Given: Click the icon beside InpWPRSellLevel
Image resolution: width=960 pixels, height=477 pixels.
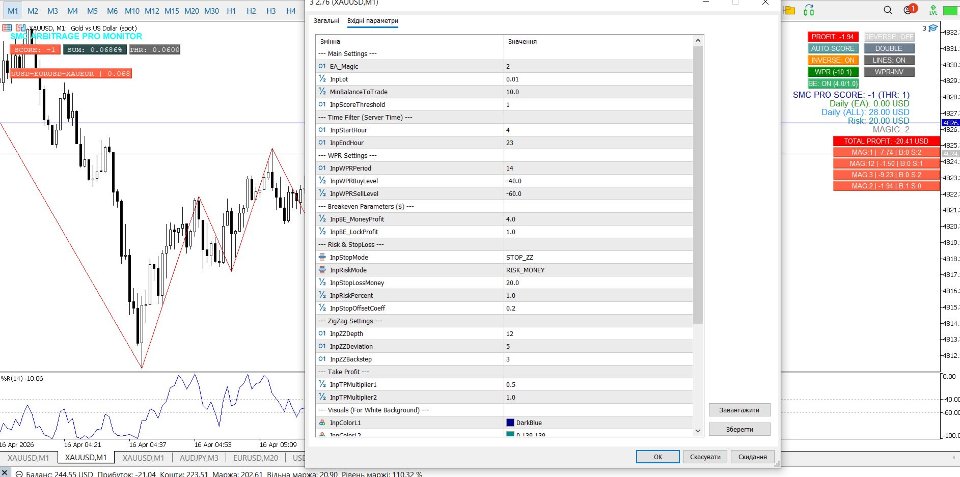Looking at the screenshot, I should [x=322, y=193].
